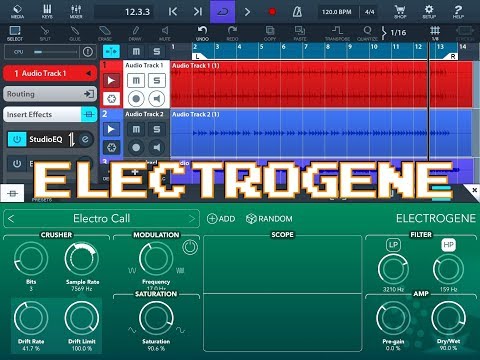Image resolution: width=480 pixels, height=360 pixels.
Task: Open the Media browser
Action: [17, 12]
